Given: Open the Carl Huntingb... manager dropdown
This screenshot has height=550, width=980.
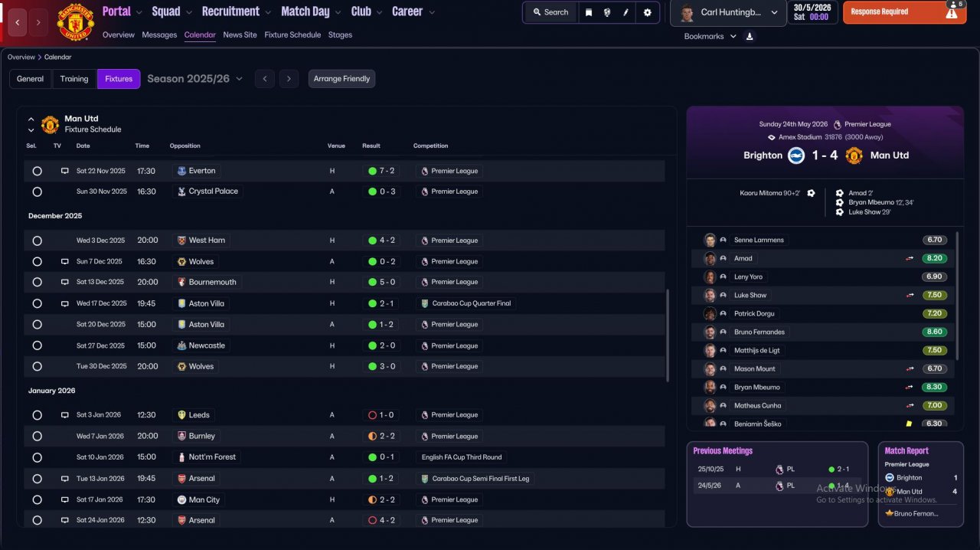Looking at the screenshot, I should [x=727, y=13].
